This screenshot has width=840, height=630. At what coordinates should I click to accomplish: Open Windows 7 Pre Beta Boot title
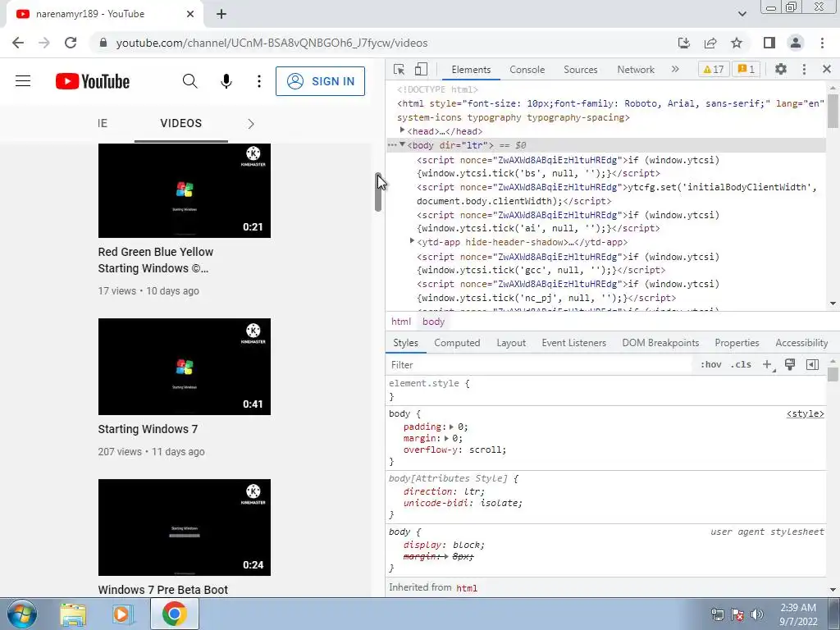(x=163, y=590)
